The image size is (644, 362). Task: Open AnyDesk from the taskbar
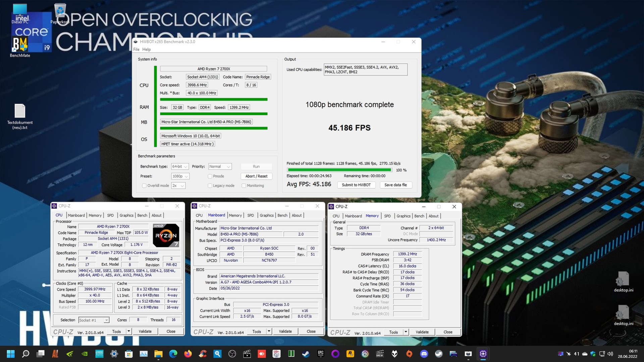(x=262, y=354)
